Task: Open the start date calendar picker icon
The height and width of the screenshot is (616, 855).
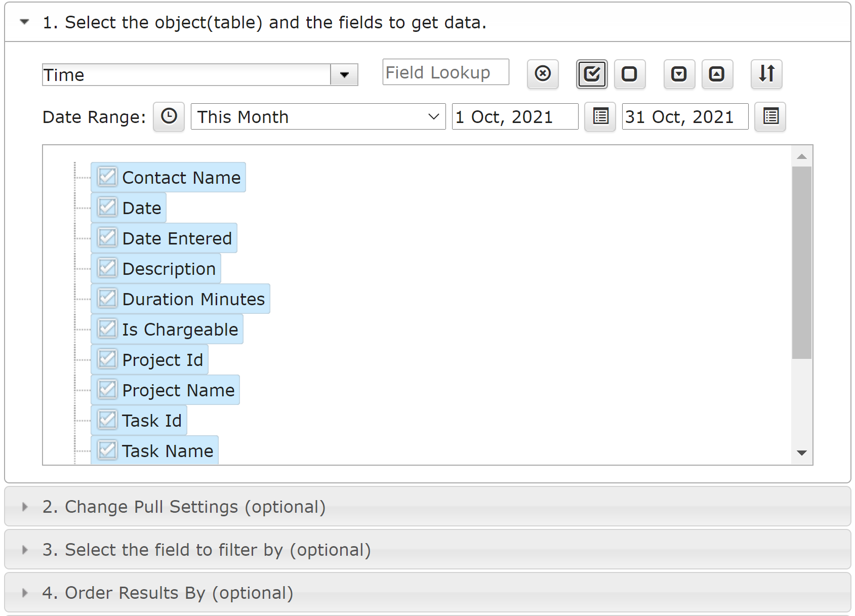Action: pyautogui.click(x=600, y=117)
